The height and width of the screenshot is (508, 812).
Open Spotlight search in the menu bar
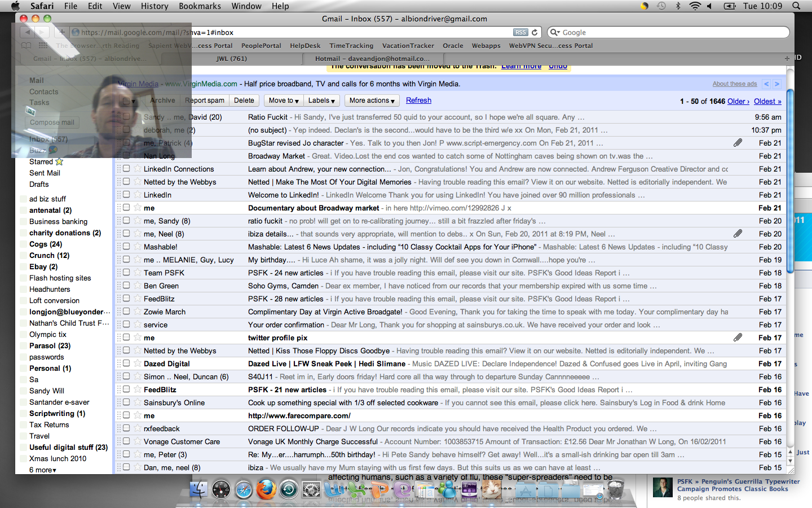[796, 6]
